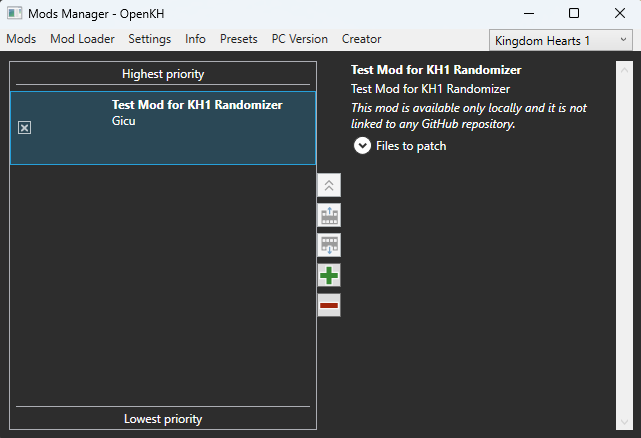Open the Kingdom Hearts 1 game dropdown
The height and width of the screenshot is (438, 641).
pos(560,40)
